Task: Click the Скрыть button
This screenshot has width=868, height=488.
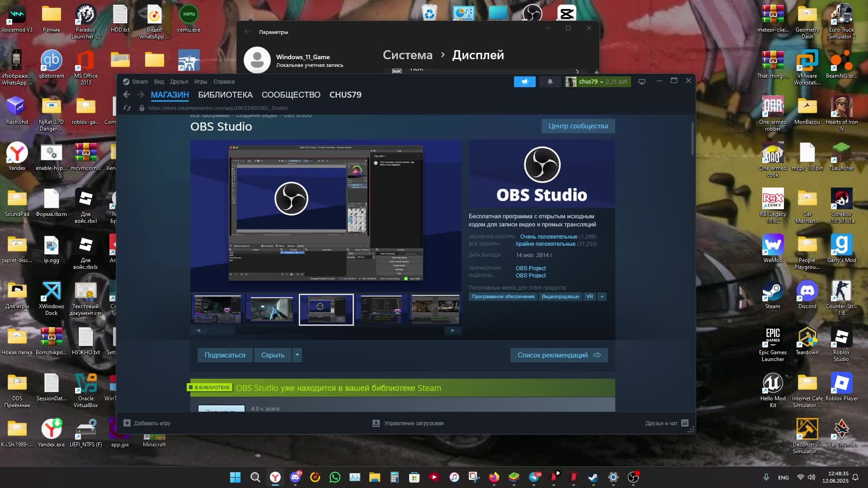Action: click(x=273, y=355)
